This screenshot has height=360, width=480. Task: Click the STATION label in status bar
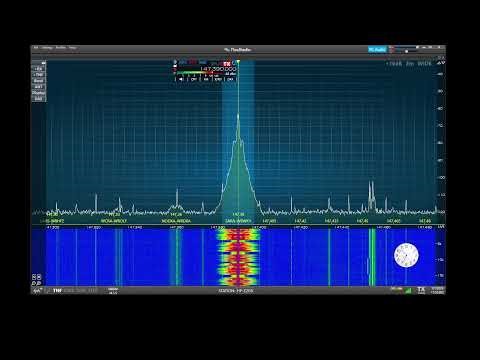[x=236, y=291]
